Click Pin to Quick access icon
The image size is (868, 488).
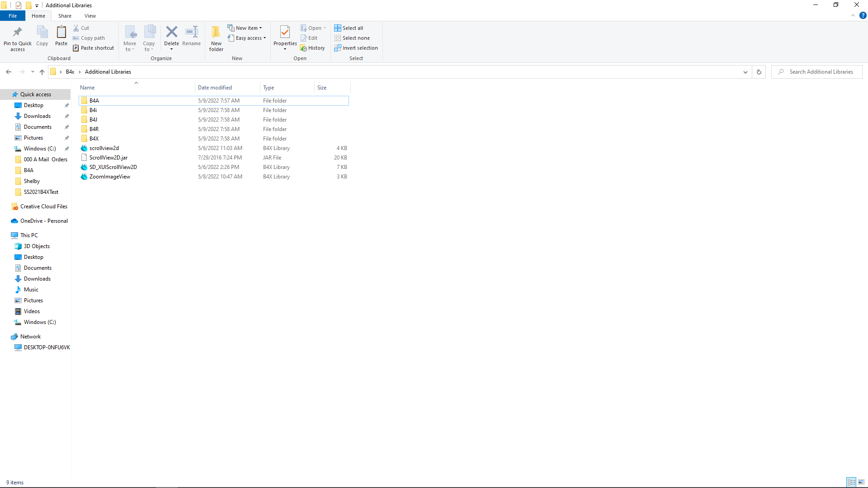(18, 32)
